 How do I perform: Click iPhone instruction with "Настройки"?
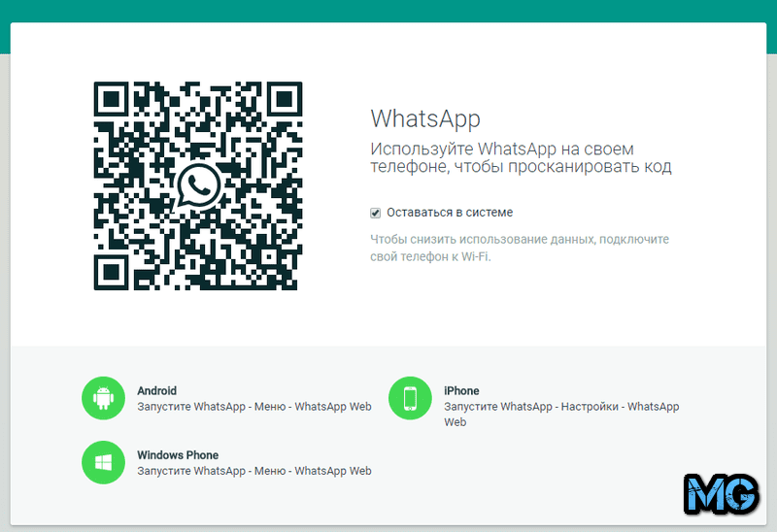coord(561,415)
